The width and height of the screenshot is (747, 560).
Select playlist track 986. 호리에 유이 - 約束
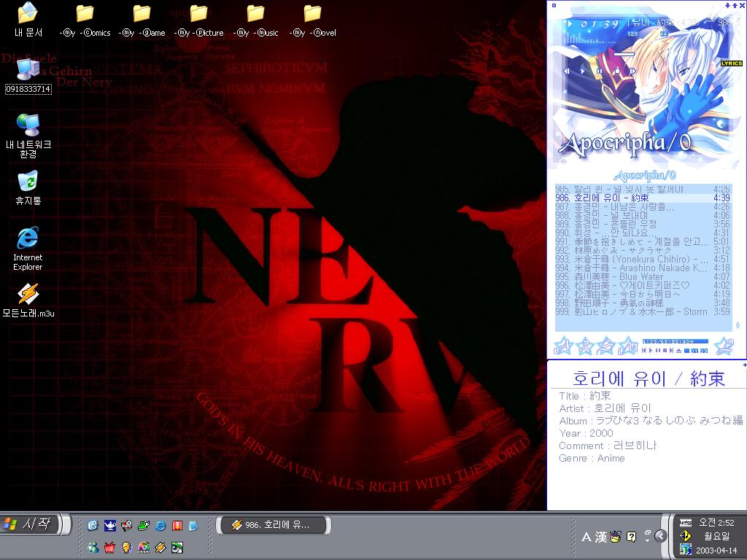point(643,198)
